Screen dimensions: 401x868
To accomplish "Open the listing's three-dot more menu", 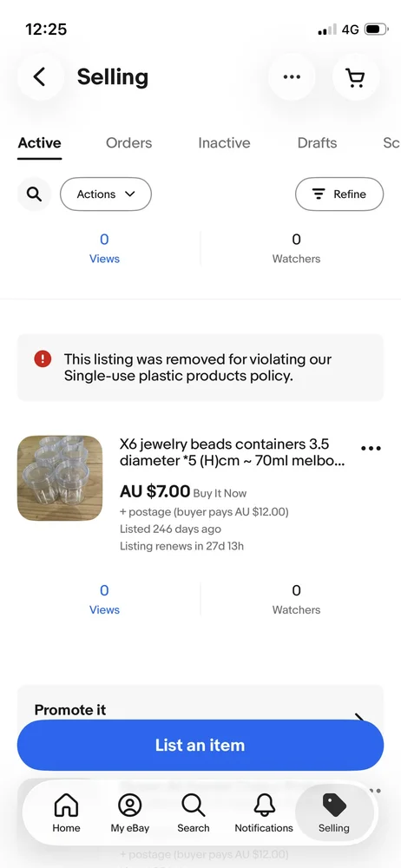I will tap(371, 448).
